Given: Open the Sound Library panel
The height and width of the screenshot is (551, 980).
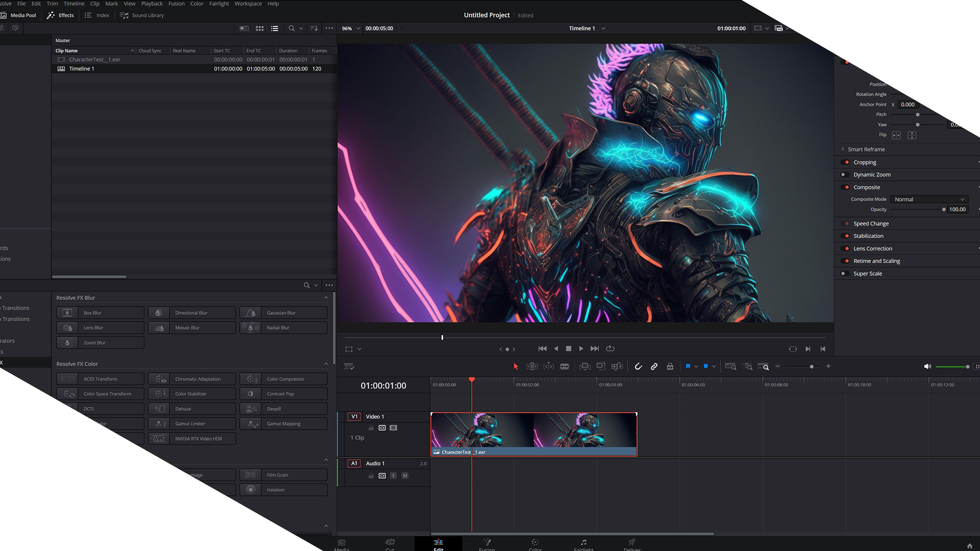Looking at the screenshot, I should 142,15.
